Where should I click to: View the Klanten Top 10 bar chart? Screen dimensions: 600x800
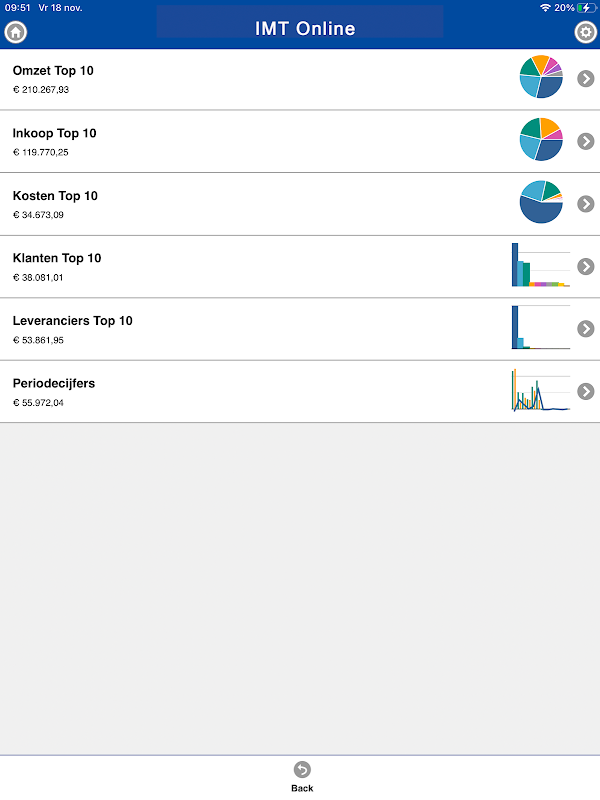[x=541, y=265]
